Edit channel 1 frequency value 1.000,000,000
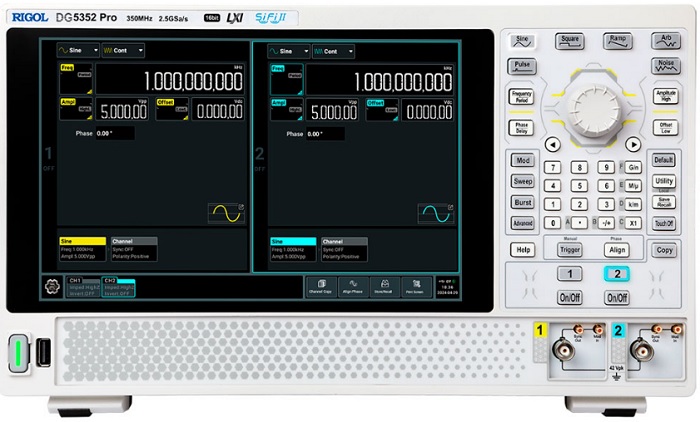 (171, 79)
